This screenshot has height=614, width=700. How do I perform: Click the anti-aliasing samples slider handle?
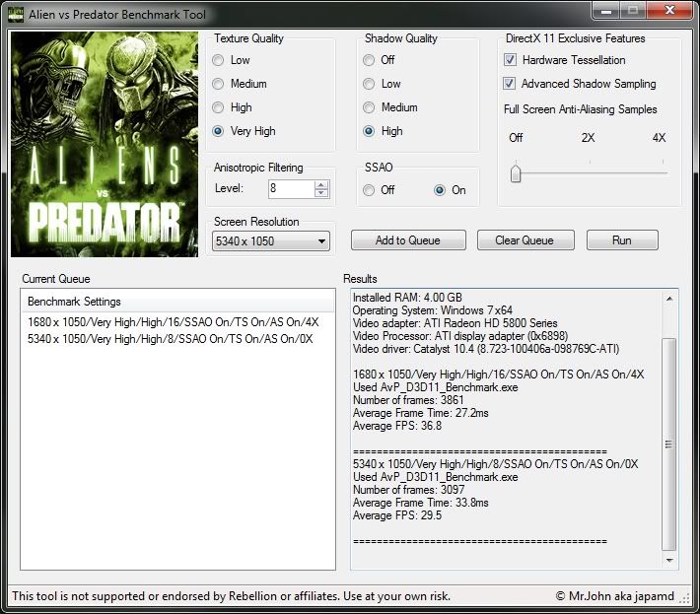tap(515, 173)
